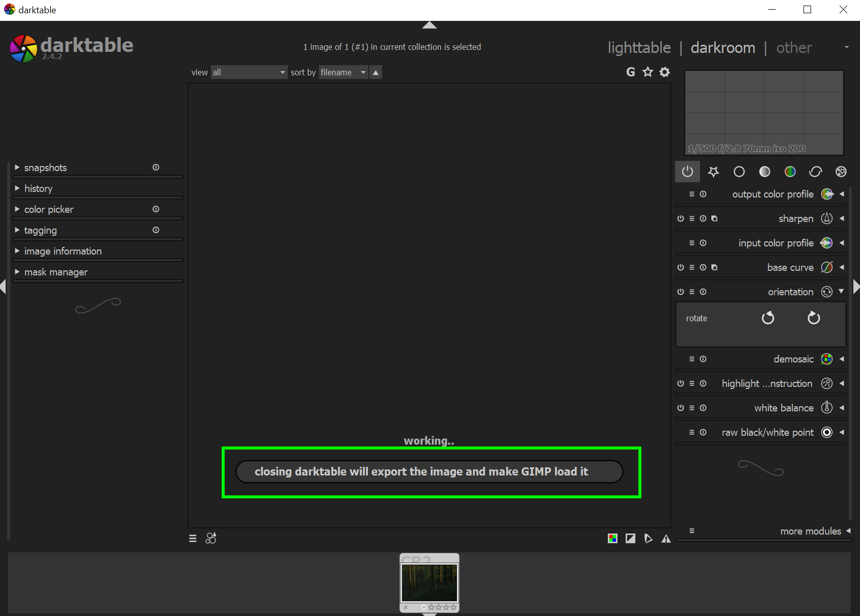Toggle the star overlays icon in the top bar
Image resolution: width=860 pixels, height=616 pixels.
pyautogui.click(x=648, y=72)
